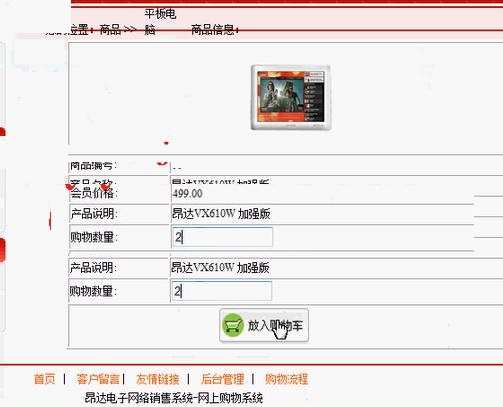The image size is (503, 407).
Task: Open the 客户留言 footer link
Action: point(98,379)
